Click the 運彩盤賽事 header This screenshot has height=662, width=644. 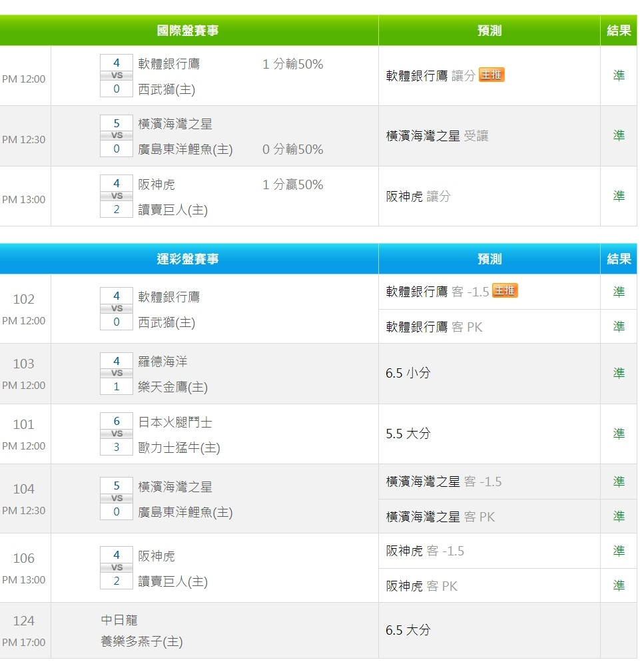(x=188, y=259)
